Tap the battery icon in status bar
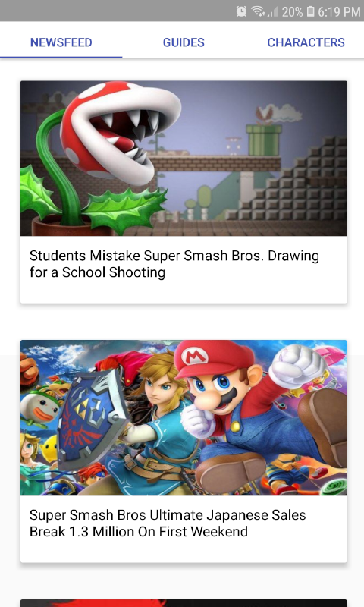Screen dimensions: 364x607 pyautogui.click(x=310, y=11)
